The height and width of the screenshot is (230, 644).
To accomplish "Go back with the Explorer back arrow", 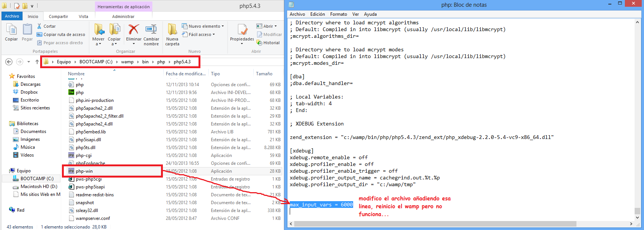I will [9, 62].
